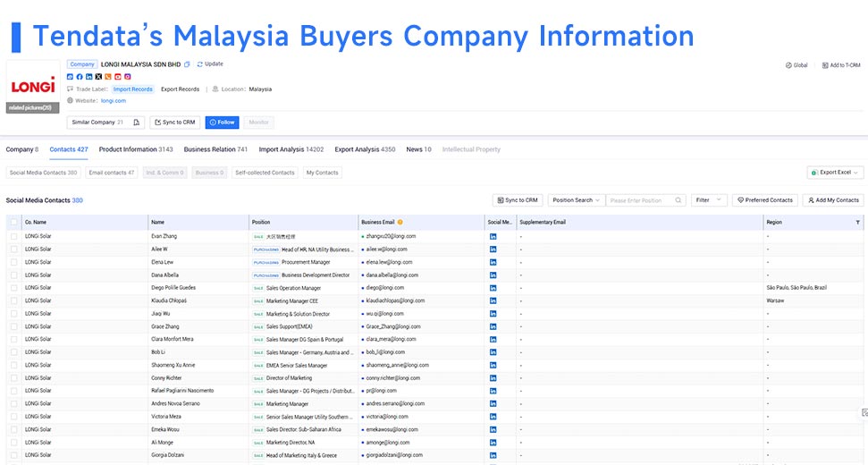
Task: Select the My Contacts sub-tab
Action: pyautogui.click(x=322, y=173)
